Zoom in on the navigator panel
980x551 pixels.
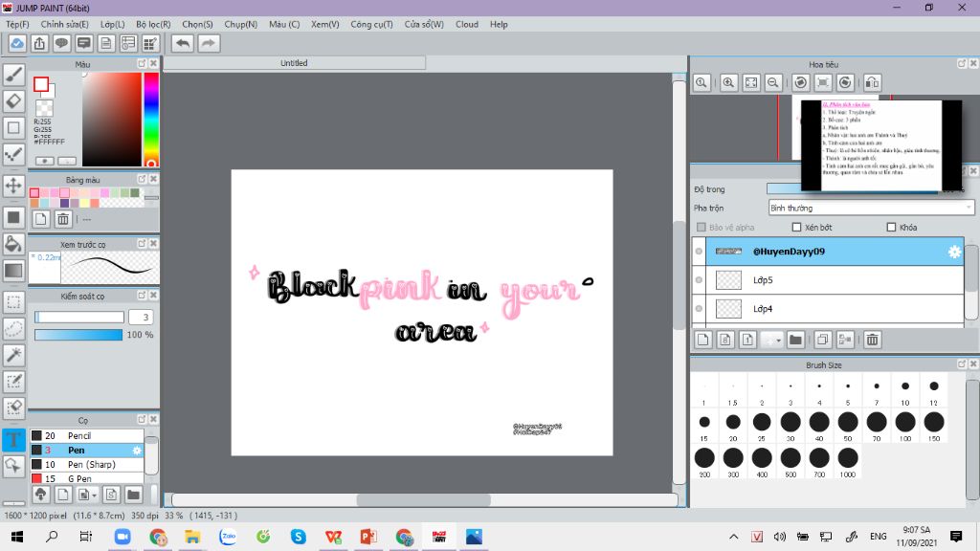coord(728,82)
